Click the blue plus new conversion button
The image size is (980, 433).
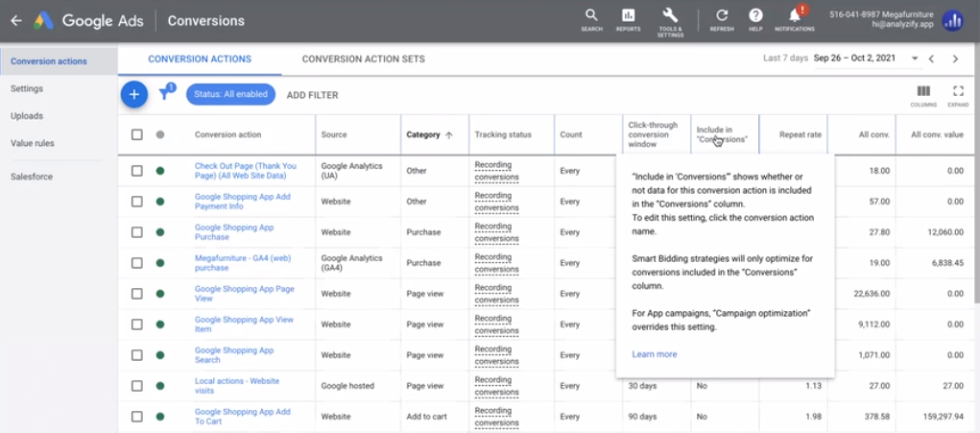[x=133, y=94]
